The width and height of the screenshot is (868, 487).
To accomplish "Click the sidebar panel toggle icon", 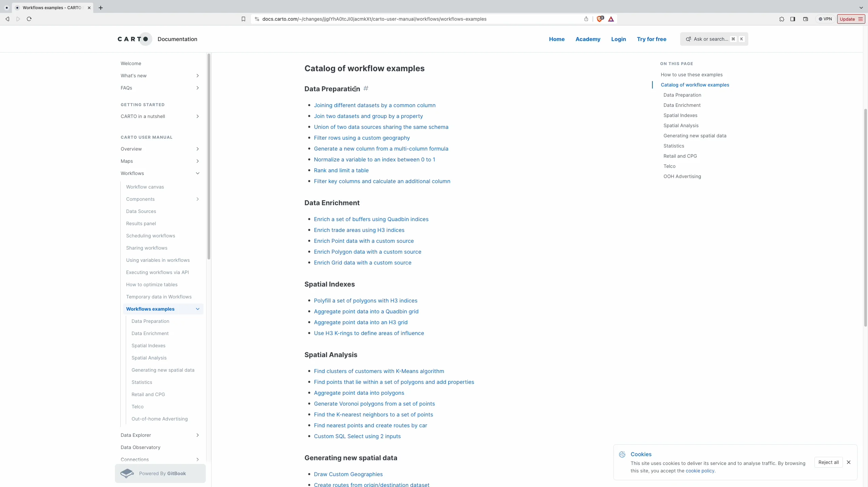I will coord(793,18).
